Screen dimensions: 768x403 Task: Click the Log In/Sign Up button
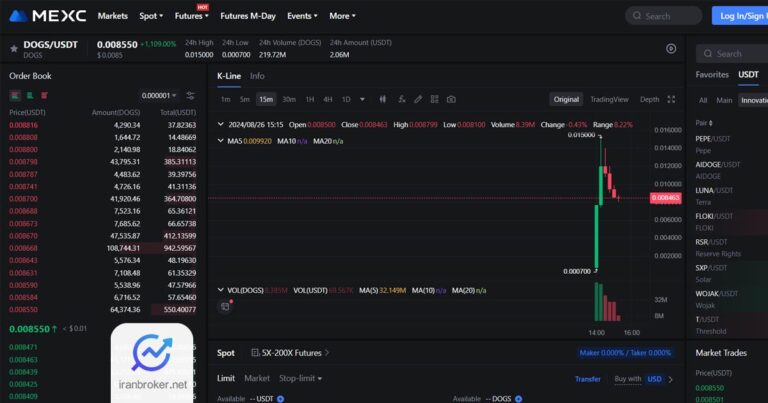click(740, 16)
